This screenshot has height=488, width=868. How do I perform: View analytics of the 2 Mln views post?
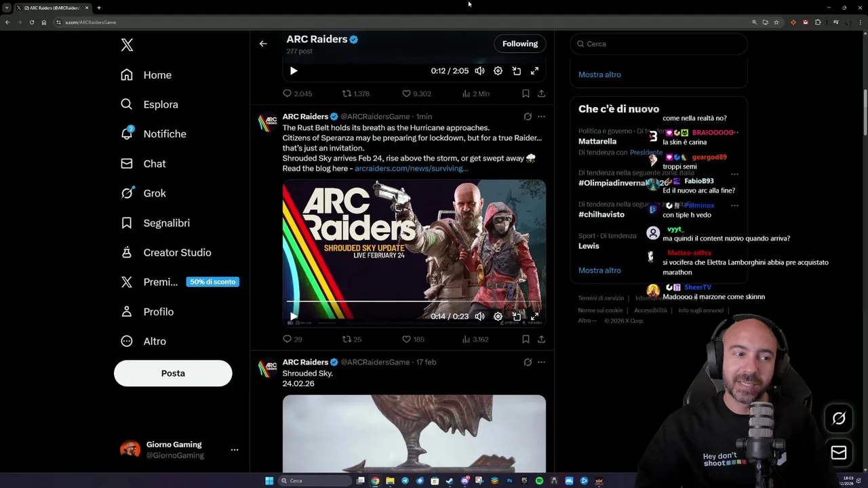tap(475, 94)
